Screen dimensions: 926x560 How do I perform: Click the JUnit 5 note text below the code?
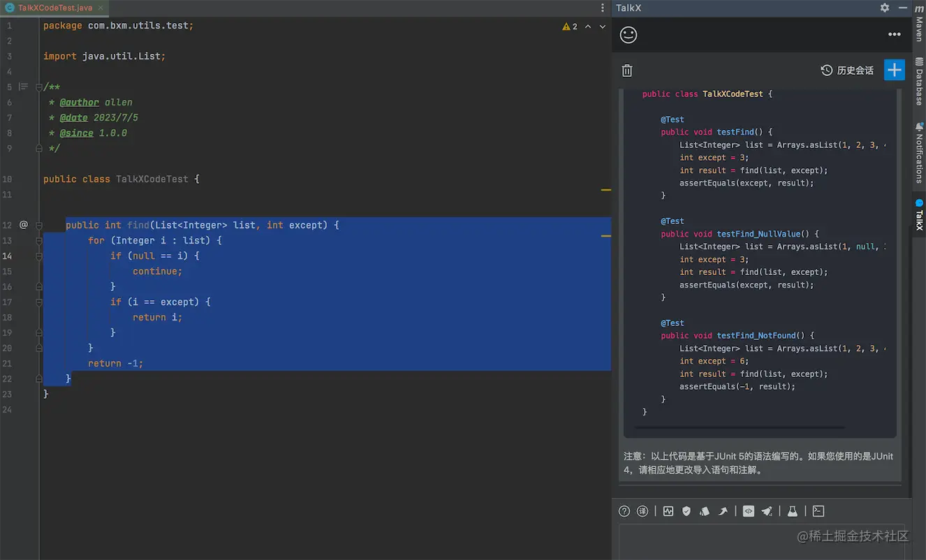[x=758, y=463]
